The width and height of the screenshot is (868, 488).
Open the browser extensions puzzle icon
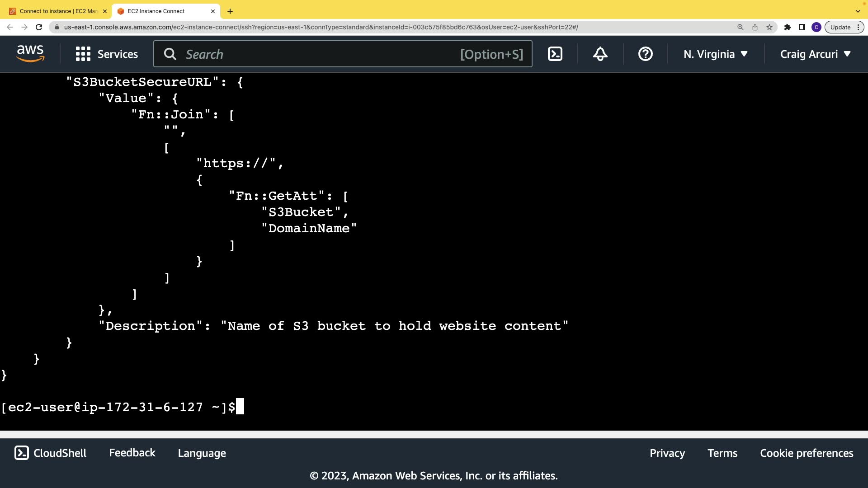pyautogui.click(x=787, y=27)
